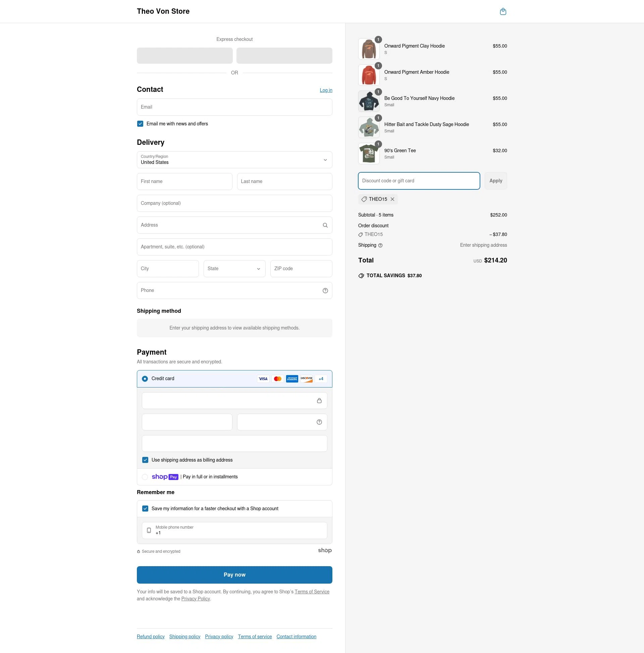Open the Log in link
The width and height of the screenshot is (644, 653).
(x=325, y=90)
